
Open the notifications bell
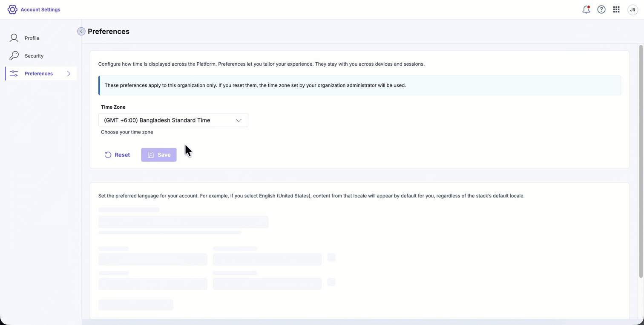coord(586,9)
